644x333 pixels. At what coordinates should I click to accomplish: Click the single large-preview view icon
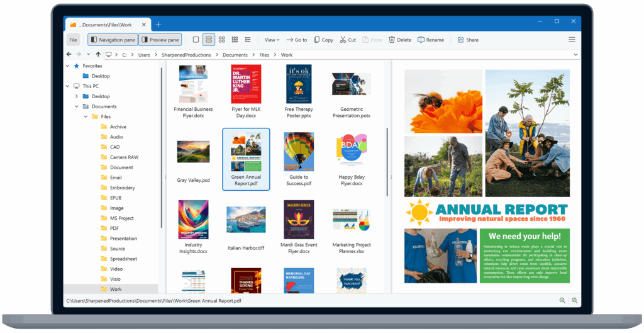click(x=196, y=40)
